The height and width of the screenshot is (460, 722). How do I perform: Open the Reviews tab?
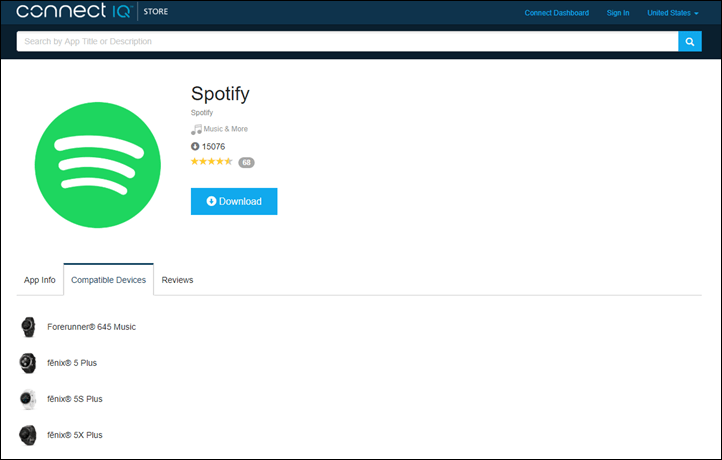coord(177,280)
